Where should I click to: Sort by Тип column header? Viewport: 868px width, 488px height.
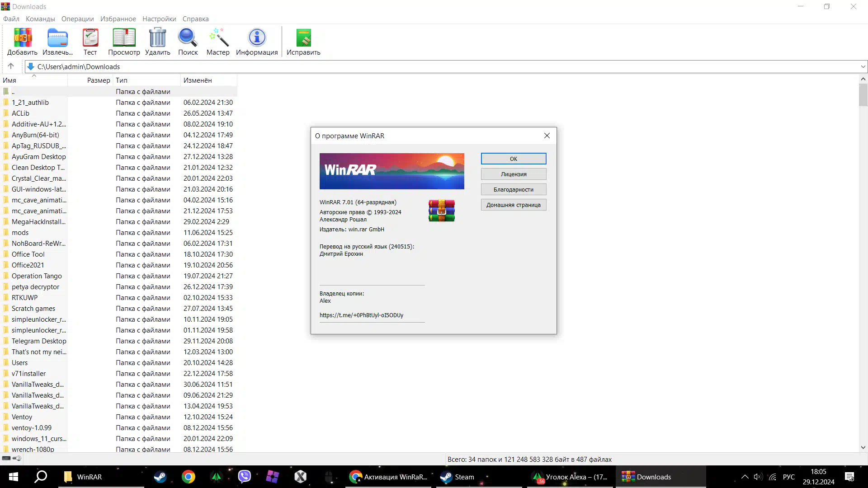click(x=147, y=80)
